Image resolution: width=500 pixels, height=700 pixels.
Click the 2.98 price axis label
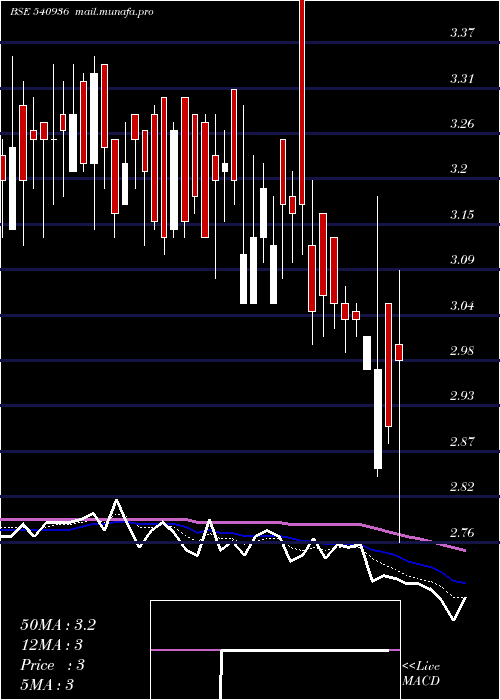pyautogui.click(x=462, y=350)
